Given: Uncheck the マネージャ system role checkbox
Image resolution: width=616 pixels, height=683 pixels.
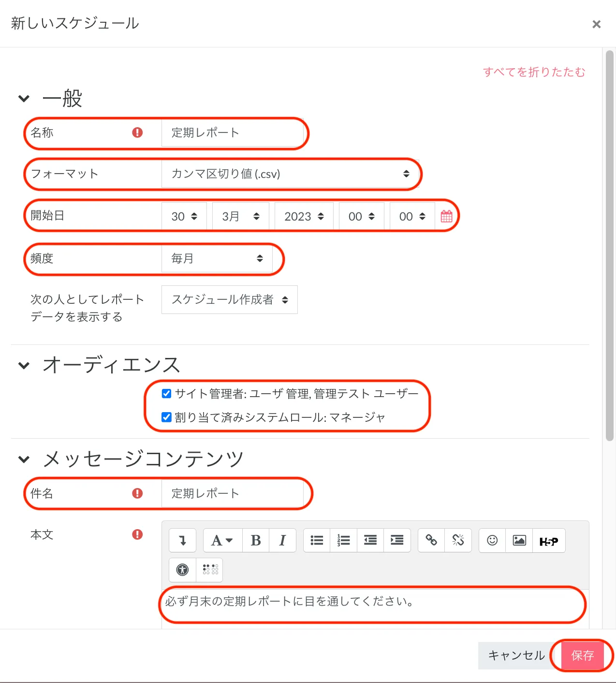Looking at the screenshot, I should tap(167, 417).
